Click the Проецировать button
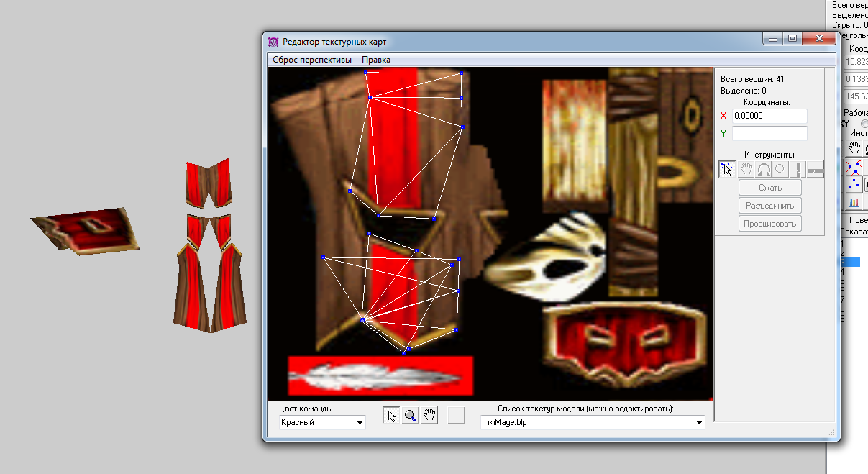The image size is (868, 474). click(x=769, y=224)
